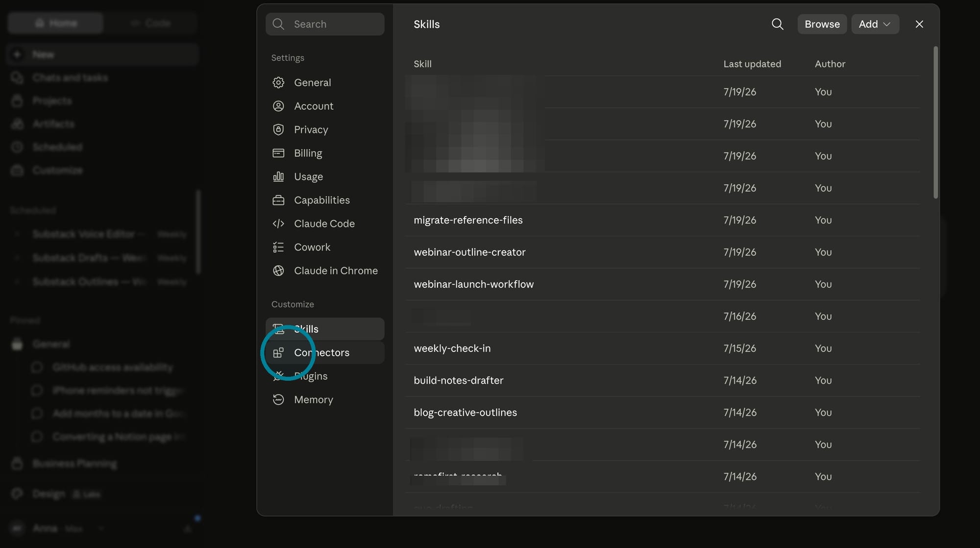The image size is (980, 548).
Task: Open the General settings page
Action: (325, 82)
